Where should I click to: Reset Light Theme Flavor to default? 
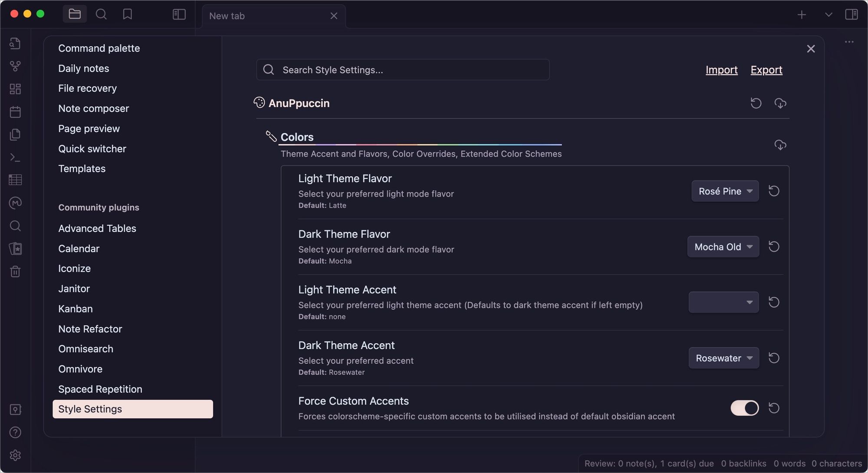click(774, 191)
